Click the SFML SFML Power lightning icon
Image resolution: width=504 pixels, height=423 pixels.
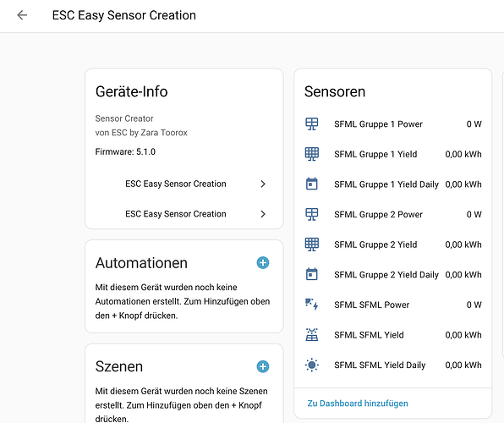pos(311,305)
